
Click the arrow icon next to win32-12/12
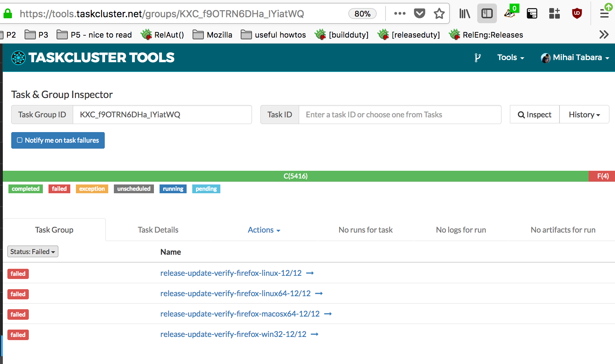click(x=315, y=334)
